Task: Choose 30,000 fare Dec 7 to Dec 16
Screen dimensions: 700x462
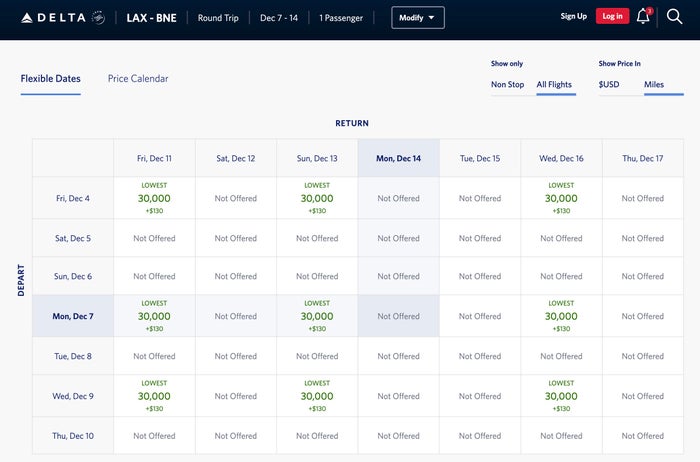Action: 561,316
